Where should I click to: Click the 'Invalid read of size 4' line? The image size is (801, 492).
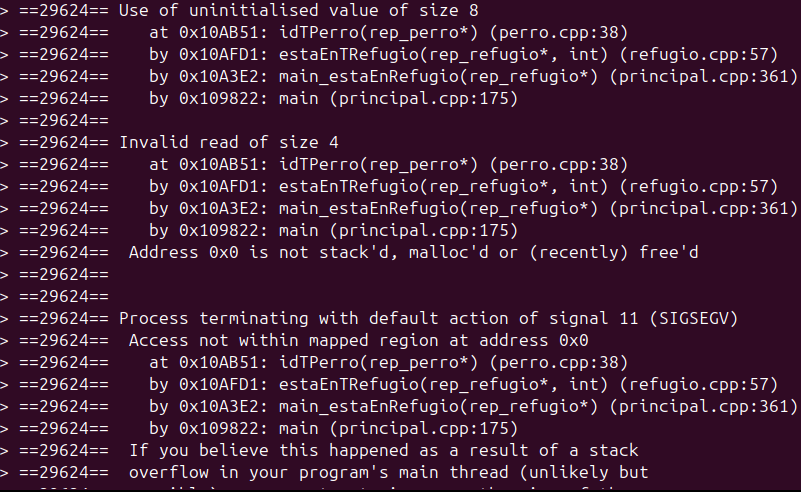tap(229, 143)
